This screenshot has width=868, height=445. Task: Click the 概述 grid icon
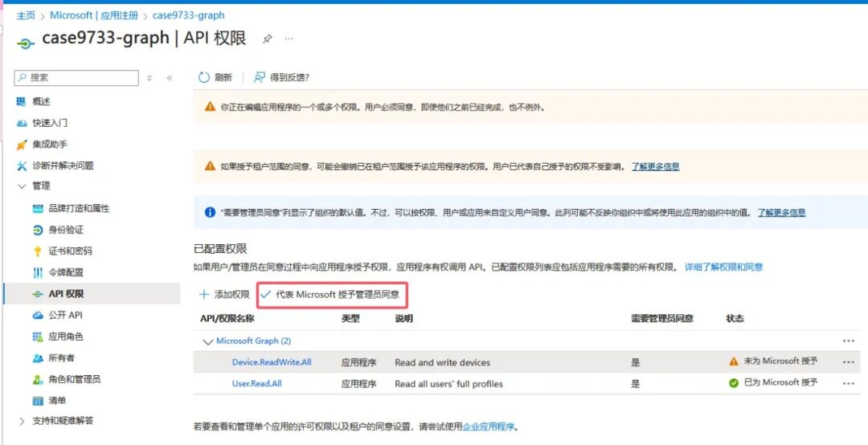pos(22,102)
